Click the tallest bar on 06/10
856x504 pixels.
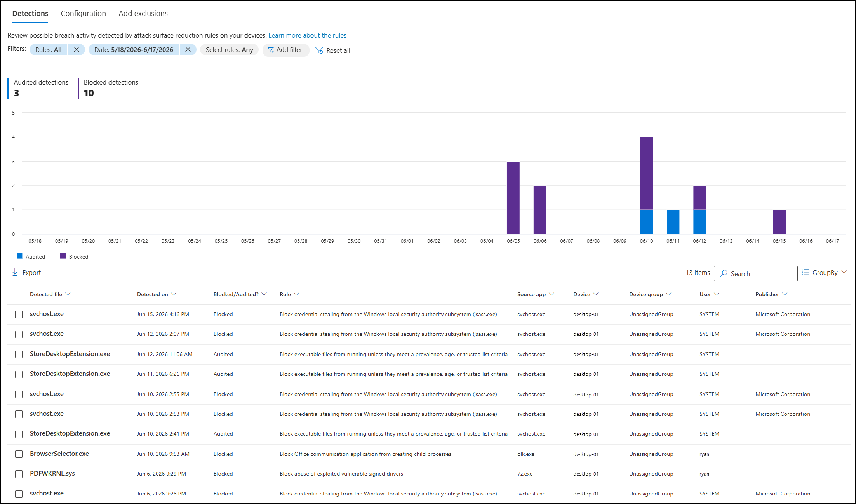tap(646, 173)
